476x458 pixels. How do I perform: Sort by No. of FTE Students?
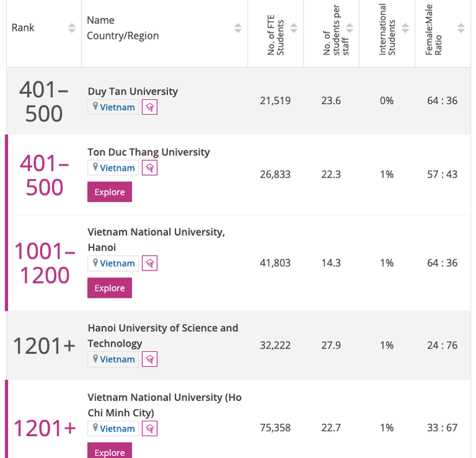pos(294,28)
